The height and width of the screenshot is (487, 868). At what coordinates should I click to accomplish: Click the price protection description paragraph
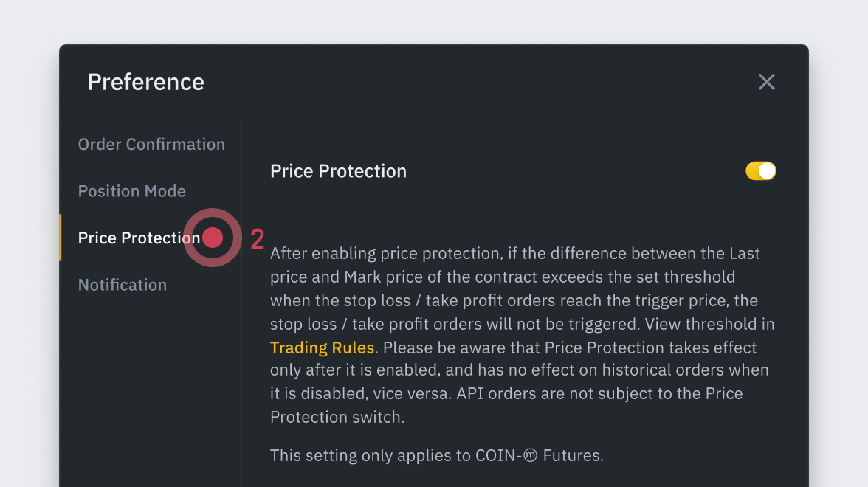coord(517,336)
